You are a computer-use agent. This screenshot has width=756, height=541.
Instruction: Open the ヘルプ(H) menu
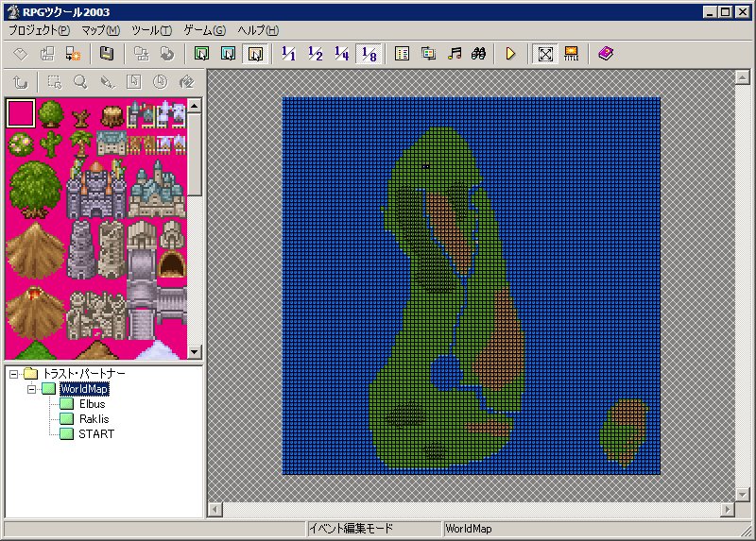tap(258, 30)
